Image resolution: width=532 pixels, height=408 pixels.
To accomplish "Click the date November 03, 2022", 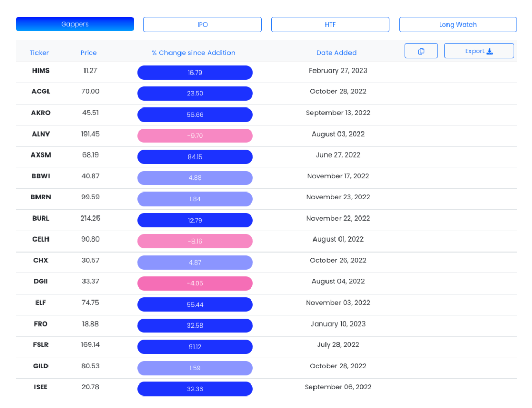I will (338, 303).
